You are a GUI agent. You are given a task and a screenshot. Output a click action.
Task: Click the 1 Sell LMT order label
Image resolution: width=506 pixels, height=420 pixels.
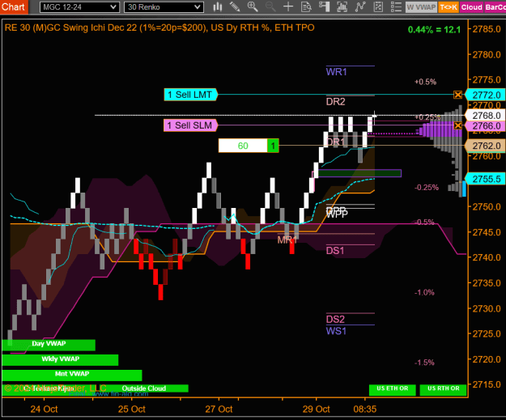coord(190,95)
